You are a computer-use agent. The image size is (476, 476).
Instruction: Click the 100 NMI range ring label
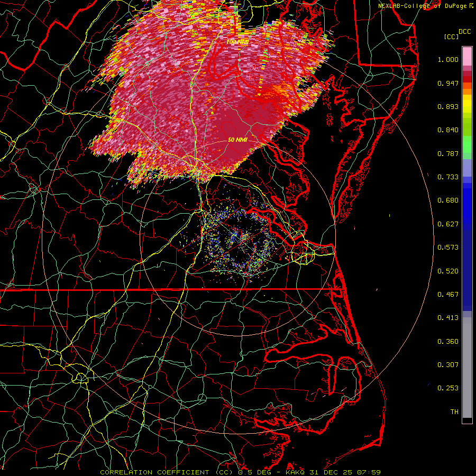click(x=237, y=42)
